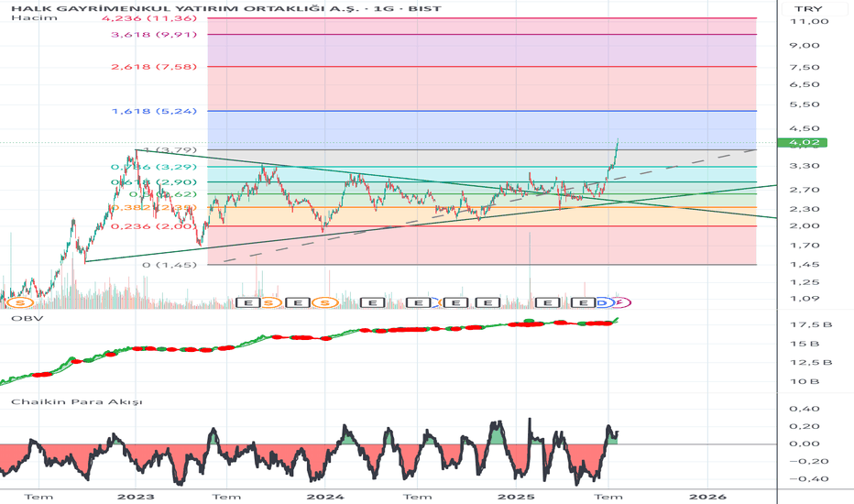
Task: Click the 17,5 B value on the OBV axis
Action: [x=810, y=324]
